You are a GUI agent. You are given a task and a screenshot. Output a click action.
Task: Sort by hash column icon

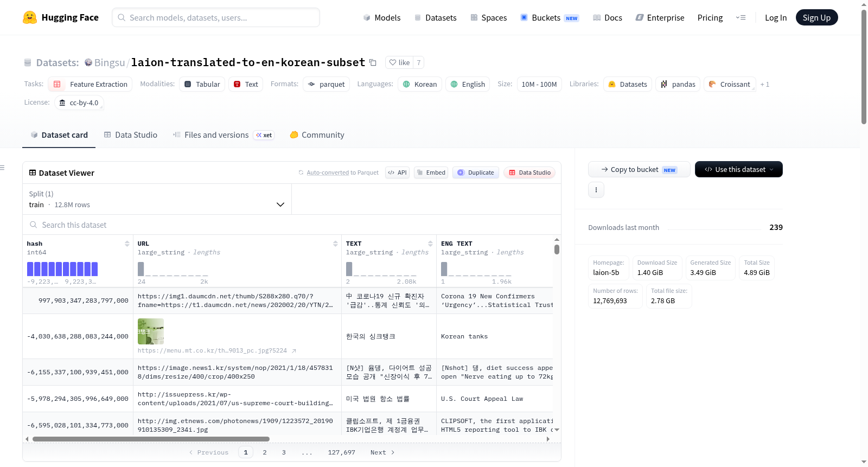(x=127, y=244)
